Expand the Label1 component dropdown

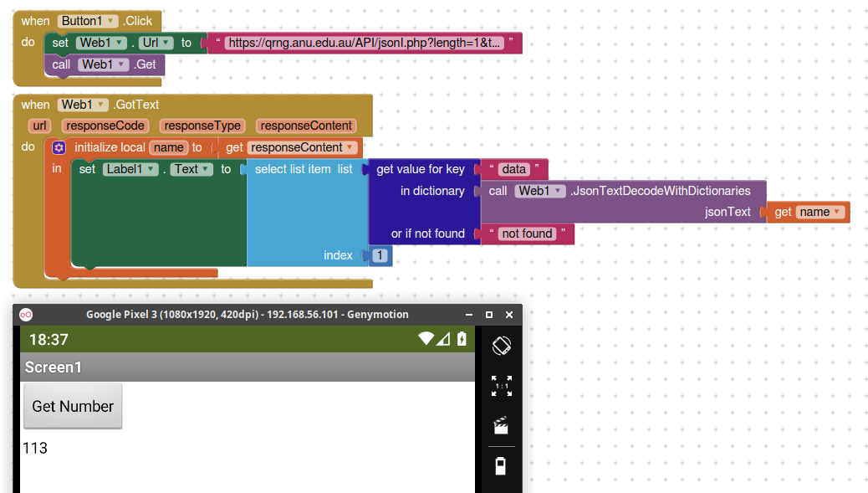(151, 169)
